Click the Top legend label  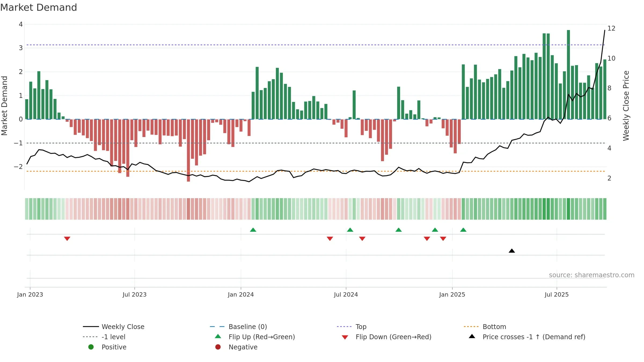pyautogui.click(x=361, y=327)
